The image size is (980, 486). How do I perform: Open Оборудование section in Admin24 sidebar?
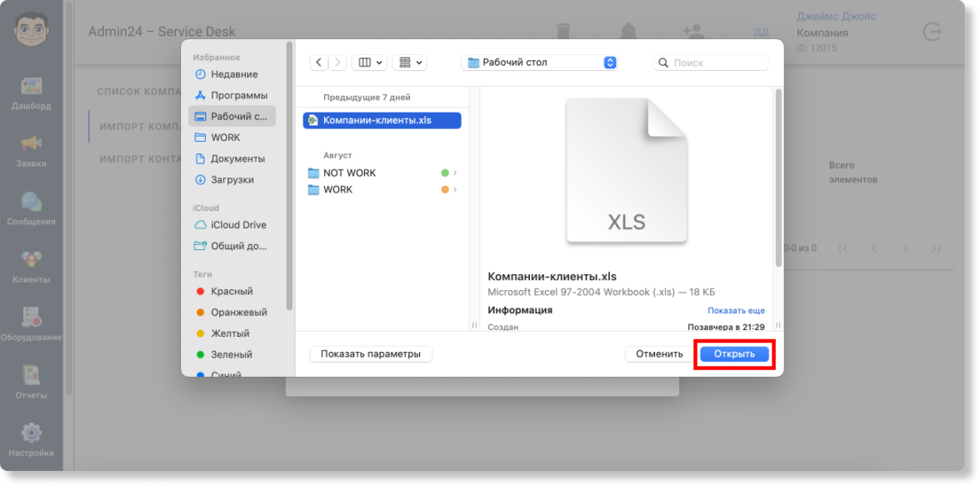click(32, 325)
